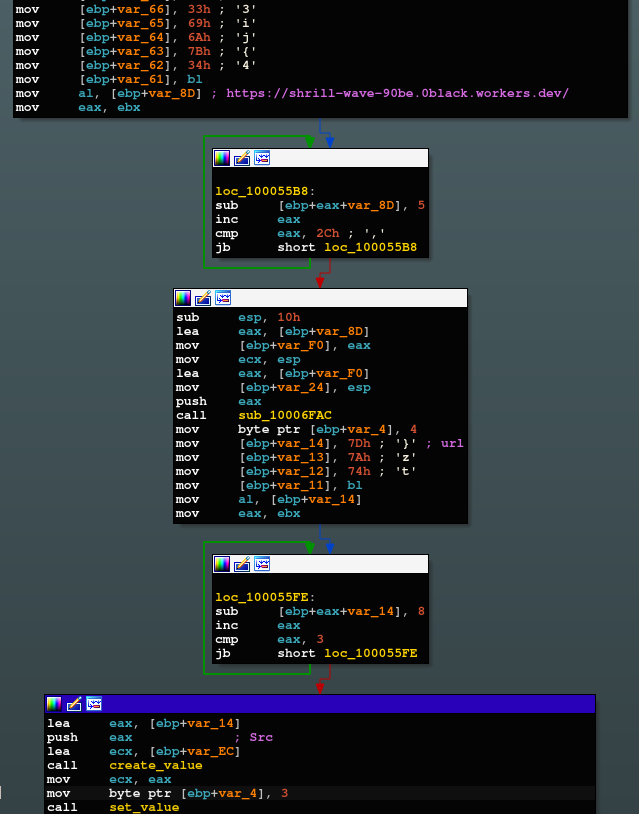Click group nodes icon on the create_value node
Viewport: 639px width, 814px height.
point(94,704)
